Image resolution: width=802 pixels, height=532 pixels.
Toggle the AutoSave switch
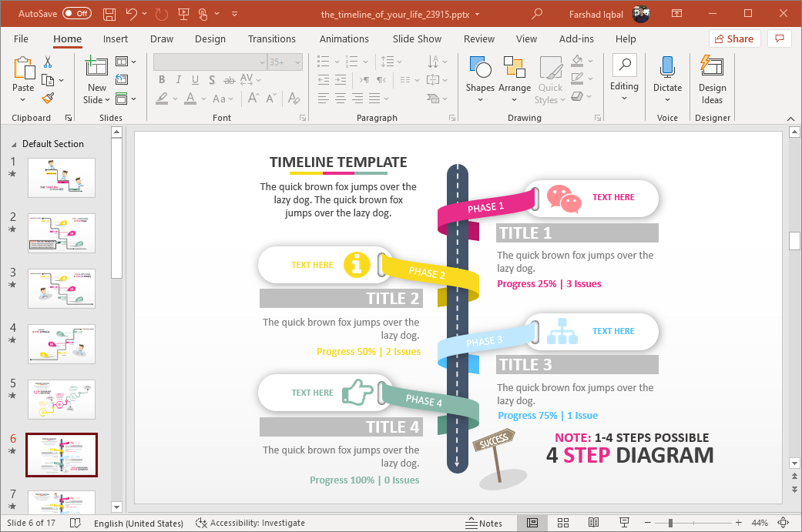77,14
